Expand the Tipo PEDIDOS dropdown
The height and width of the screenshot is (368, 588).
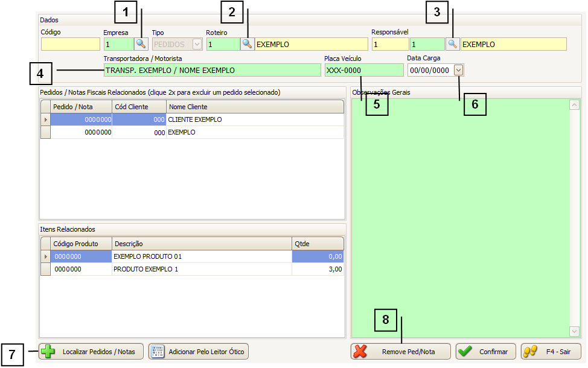(197, 44)
